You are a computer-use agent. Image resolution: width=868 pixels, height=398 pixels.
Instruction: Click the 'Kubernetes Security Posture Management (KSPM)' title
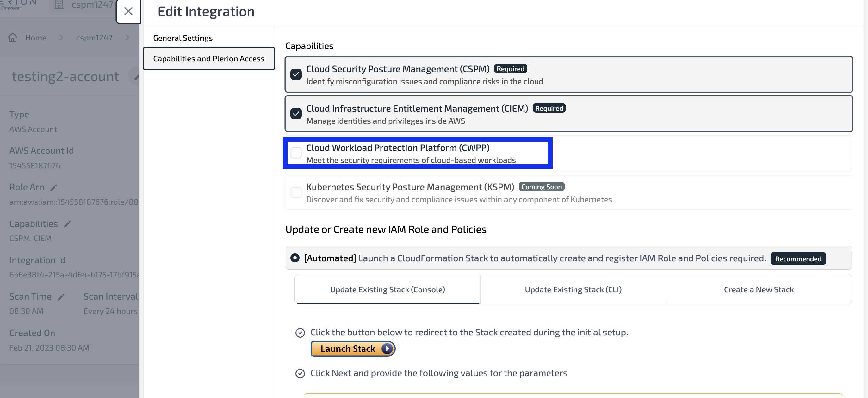point(410,187)
